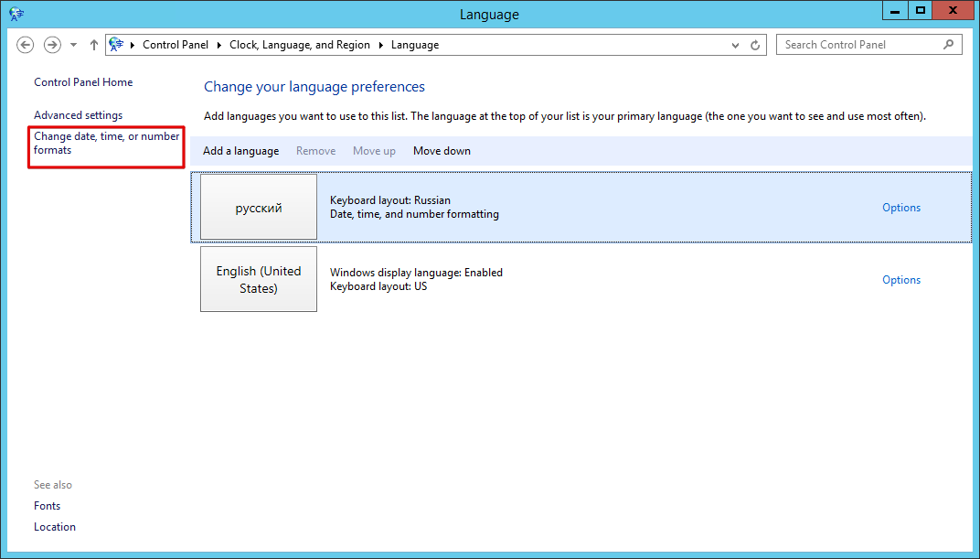Screen dimensions: 980x559
Task: Go up one level with Up arrow
Action: pos(94,45)
